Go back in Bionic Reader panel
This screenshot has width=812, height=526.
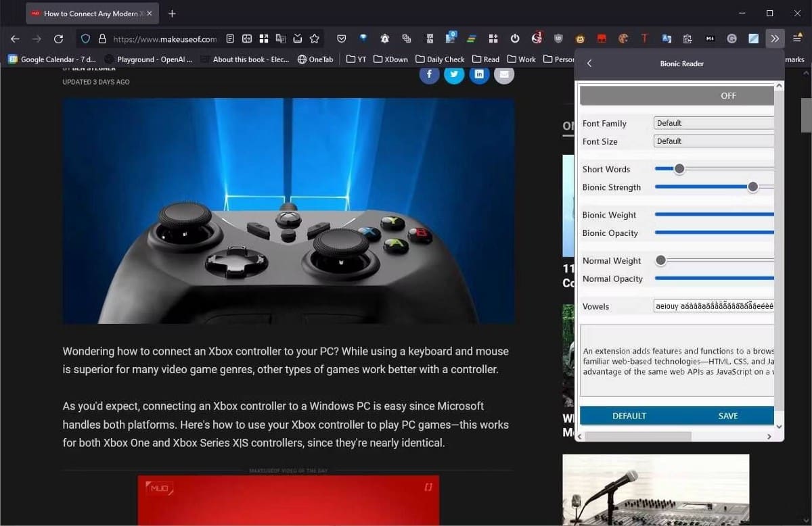[x=589, y=64]
